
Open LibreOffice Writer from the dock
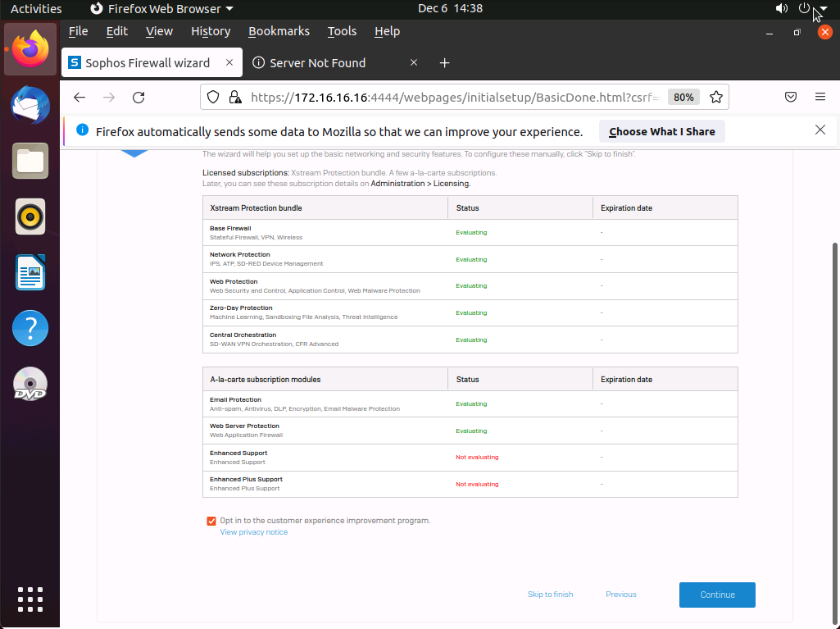(30, 273)
